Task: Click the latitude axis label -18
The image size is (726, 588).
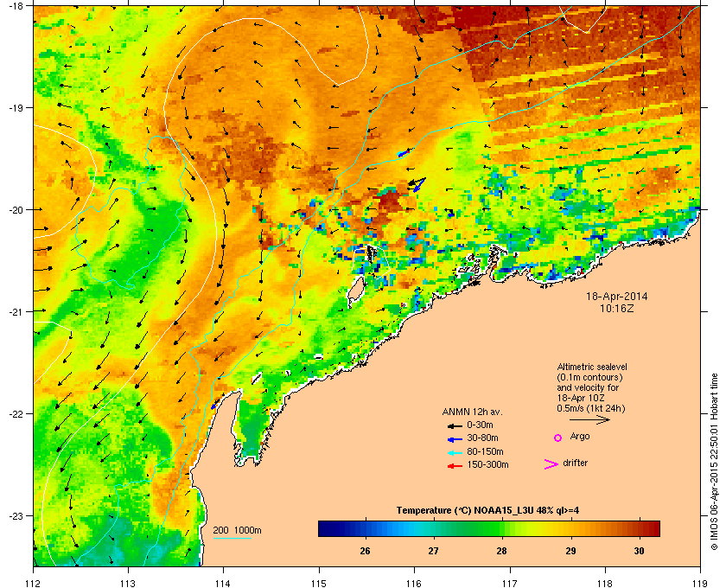Action: point(16,6)
